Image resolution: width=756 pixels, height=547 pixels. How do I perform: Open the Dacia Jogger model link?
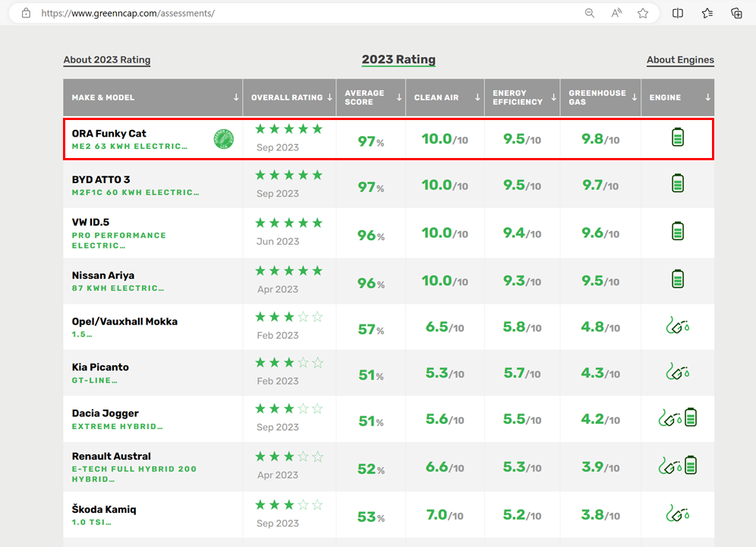pyautogui.click(x=105, y=413)
